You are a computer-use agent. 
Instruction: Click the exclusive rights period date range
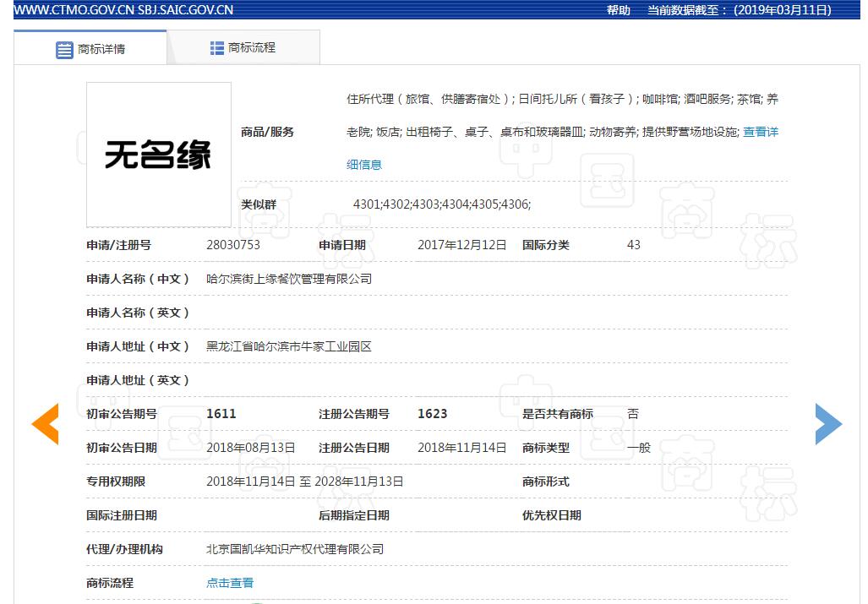pos(304,482)
